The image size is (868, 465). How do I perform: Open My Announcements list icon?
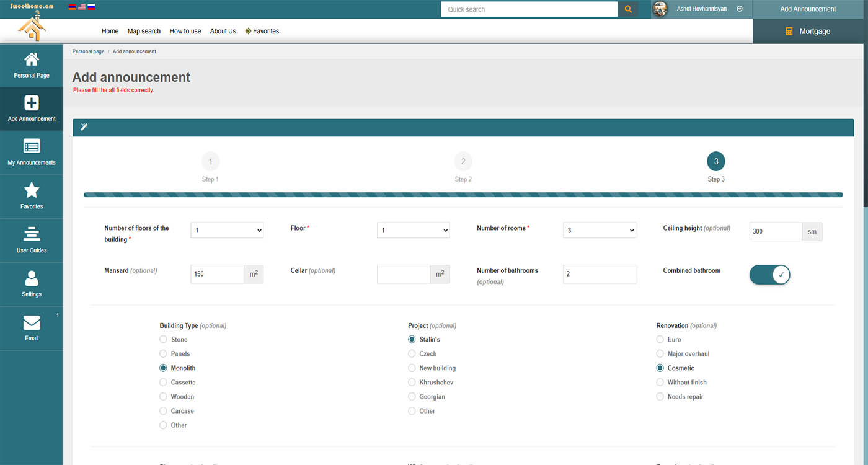32,146
